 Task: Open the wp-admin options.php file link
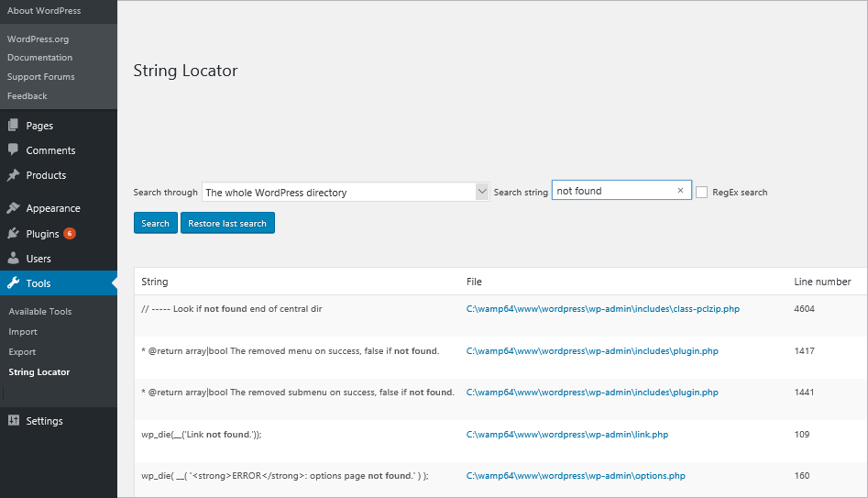[x=576, y=476]
